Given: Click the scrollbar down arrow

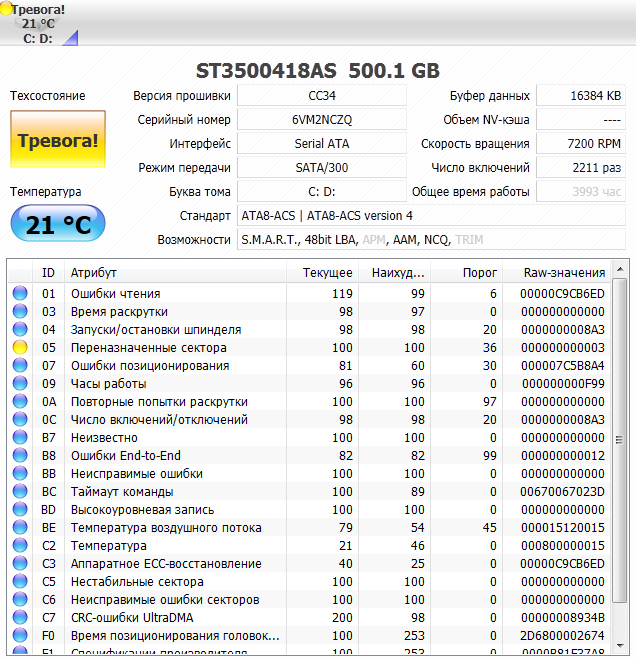Looking at the screenshot, I should coord(620,645).
